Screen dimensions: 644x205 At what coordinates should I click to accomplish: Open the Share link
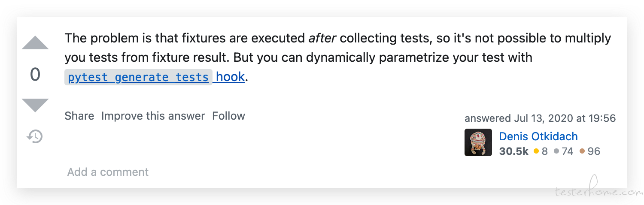(x=79, y=116)
